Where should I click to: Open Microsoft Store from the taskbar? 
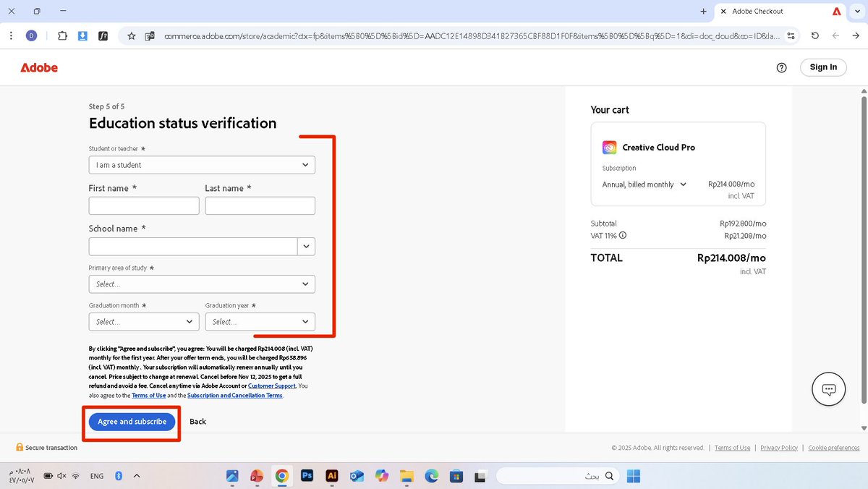(x=456, y=476)
